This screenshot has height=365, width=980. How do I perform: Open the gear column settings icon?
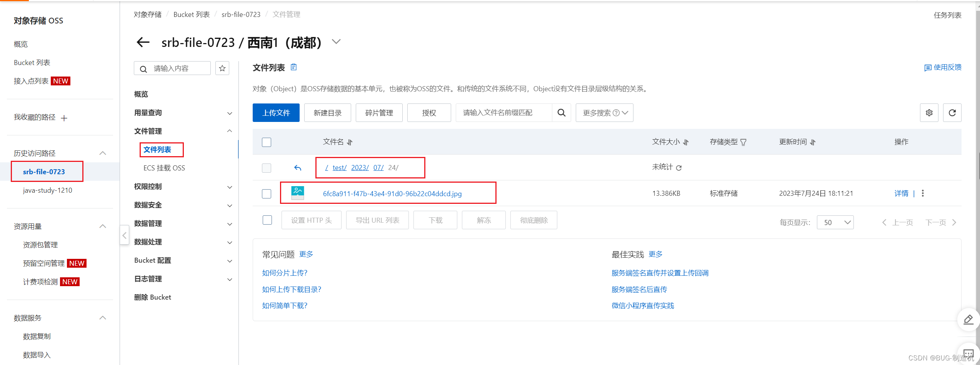929,113
